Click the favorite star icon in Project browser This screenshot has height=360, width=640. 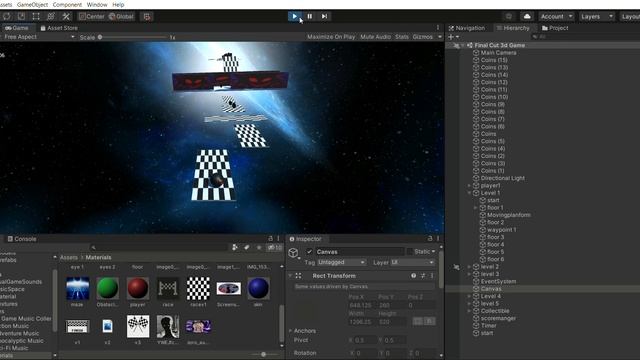click(259, 247)
